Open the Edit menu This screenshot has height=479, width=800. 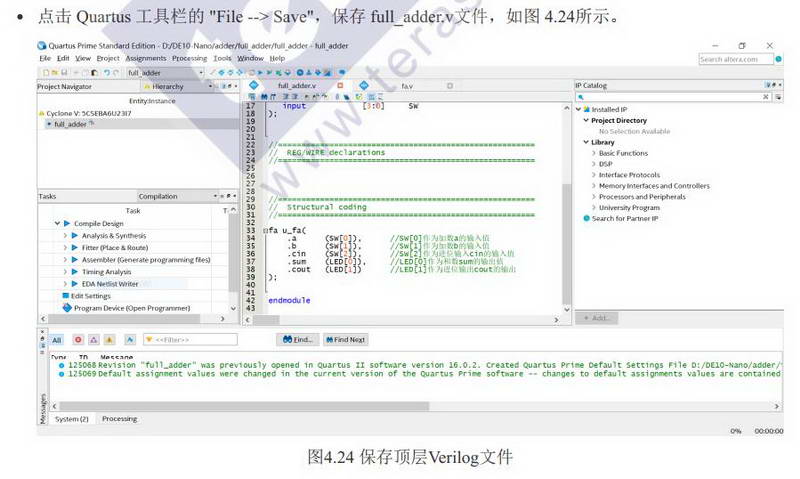[63, 58]
